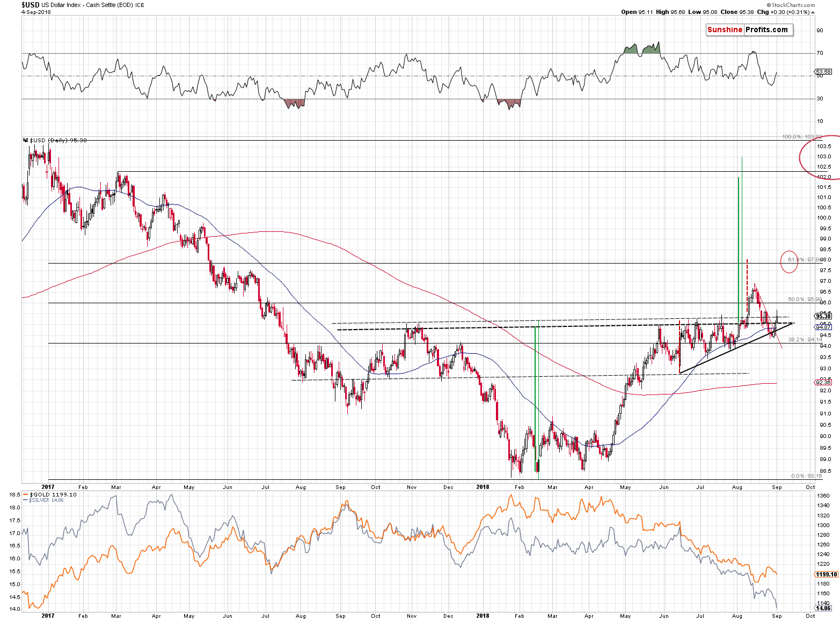The image size is (840, 621).
Task: Click the 50.0%: 95.99 Fibonacci label
Action: (805, 299)
